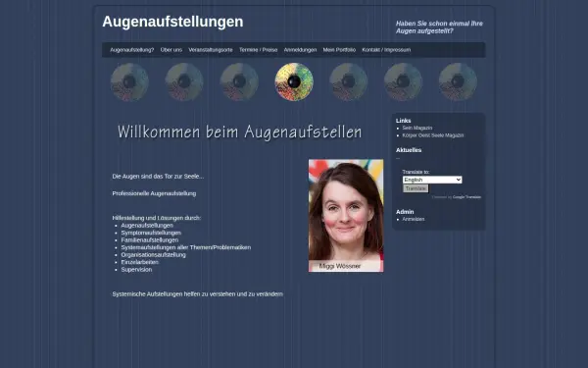588x368 pixels.
Task: Click the Organisationsaufstellung list item
Action: tap(154, 254)
